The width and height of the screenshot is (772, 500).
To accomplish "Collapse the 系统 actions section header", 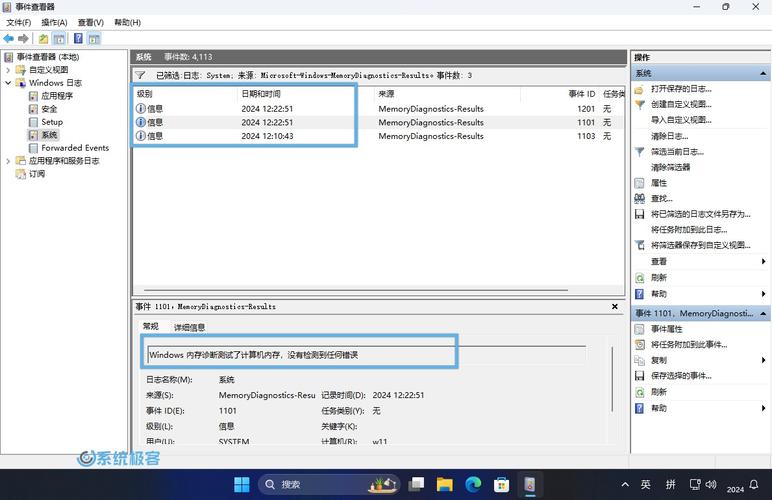I will 763,73.
